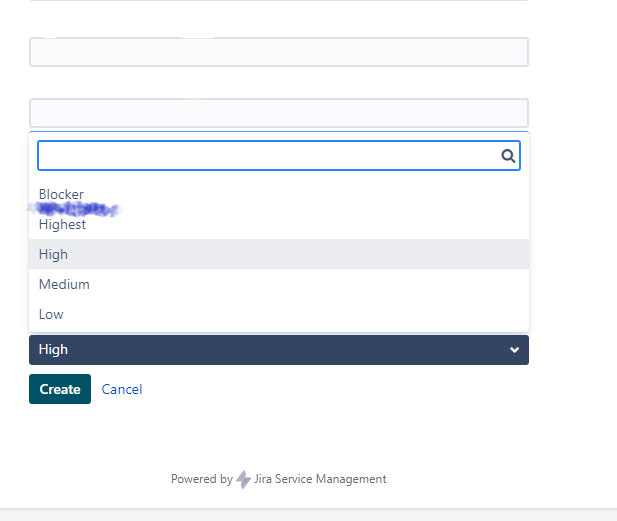Click the second empty text field
This screenshot has height=521, width=617.
coord(279,113)
